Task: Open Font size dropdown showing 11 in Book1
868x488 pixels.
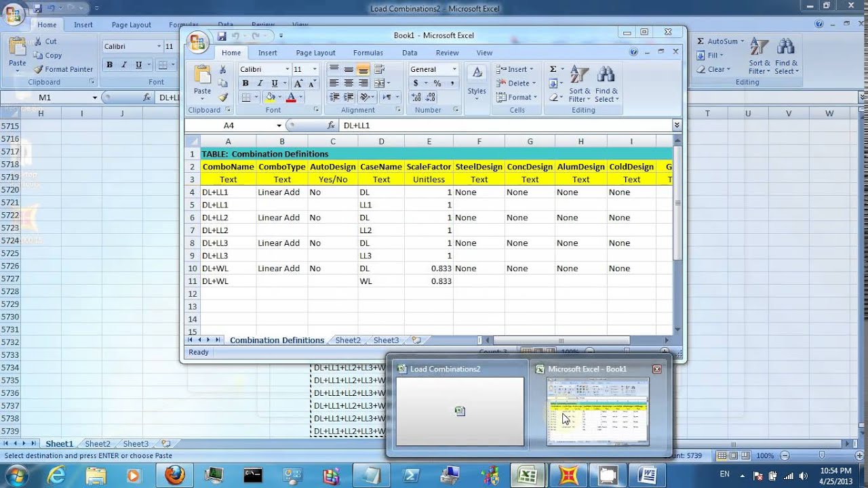Action: pos(314,69)
